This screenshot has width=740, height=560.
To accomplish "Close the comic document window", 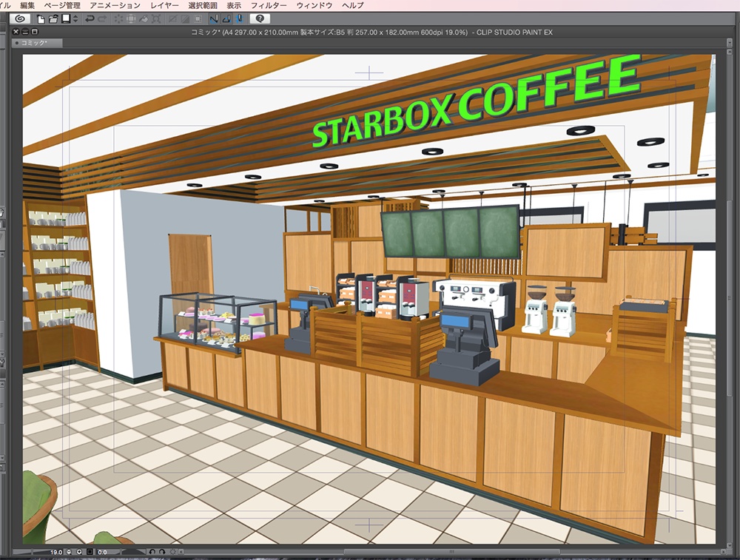I will click(x=16, y=32).
